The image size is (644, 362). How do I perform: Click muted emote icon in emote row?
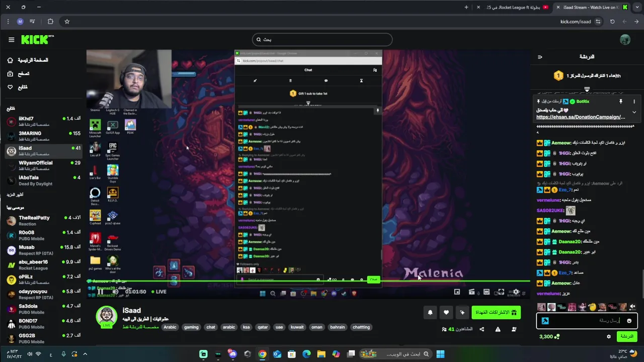pyautogui.click(x=632, y=307)
